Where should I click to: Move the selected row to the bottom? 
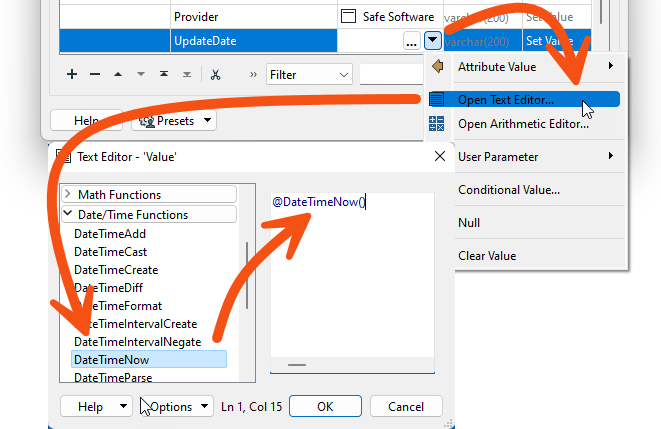(187, 75)
